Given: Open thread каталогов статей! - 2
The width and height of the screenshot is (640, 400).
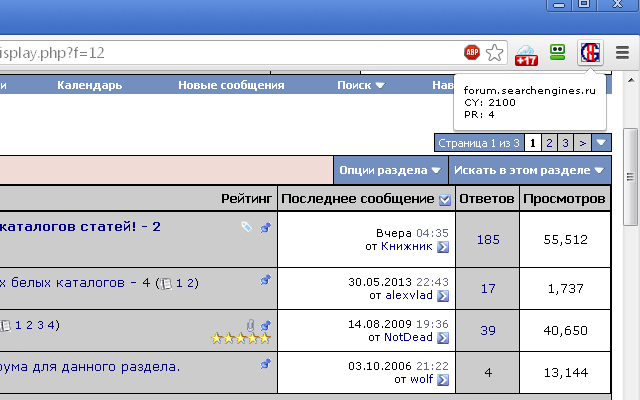Looking at the screenshot, I should [80, 227].
